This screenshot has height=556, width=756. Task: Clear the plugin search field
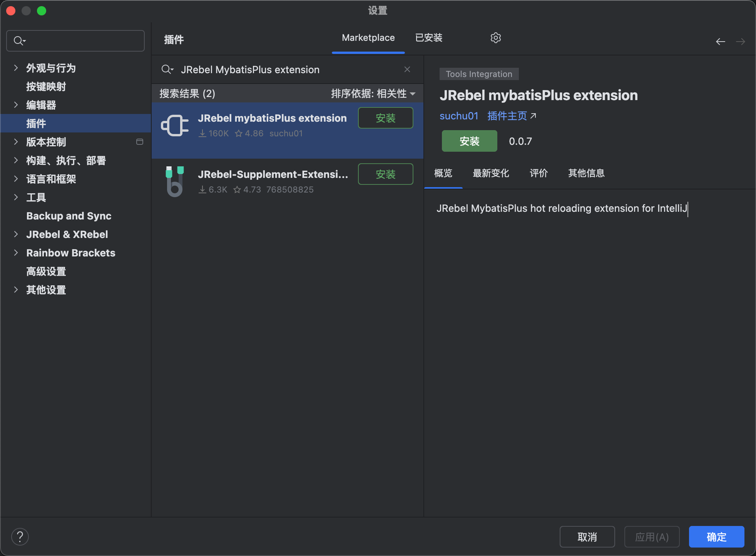tap(407, 69)
